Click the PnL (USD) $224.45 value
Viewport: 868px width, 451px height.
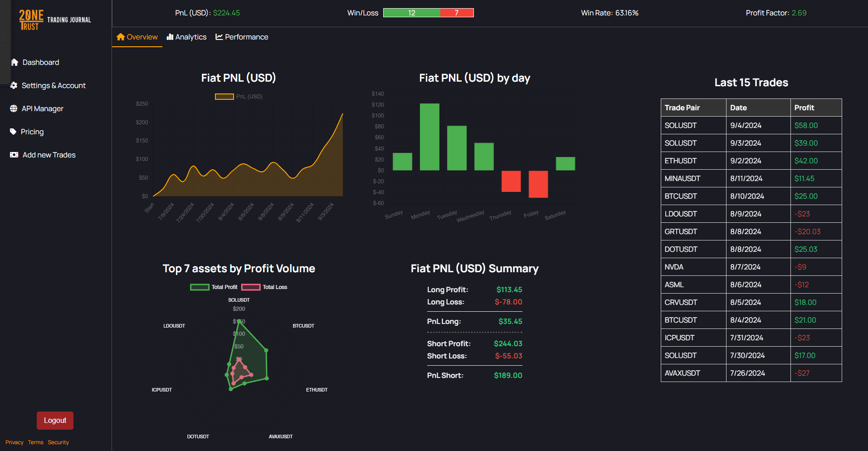pos(226,13)
